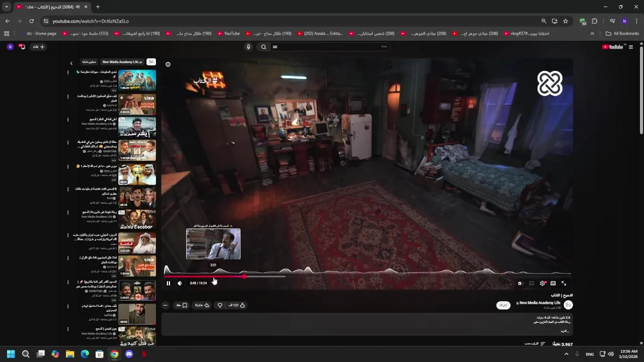Open Chrome three-dot menu
This screenshot has width=644, height=362.
[x=636, y=21]
